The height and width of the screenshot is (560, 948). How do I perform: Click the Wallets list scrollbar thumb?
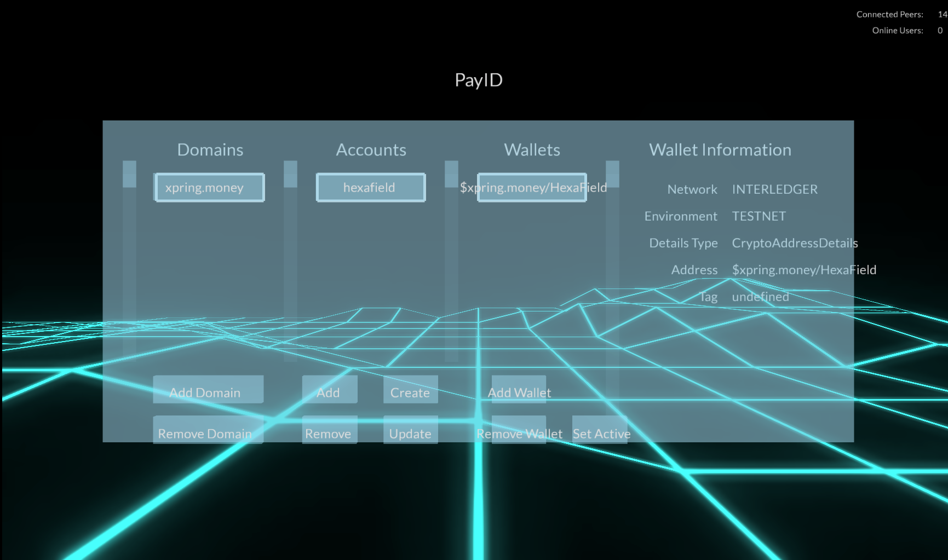click(x=451, y=174)
